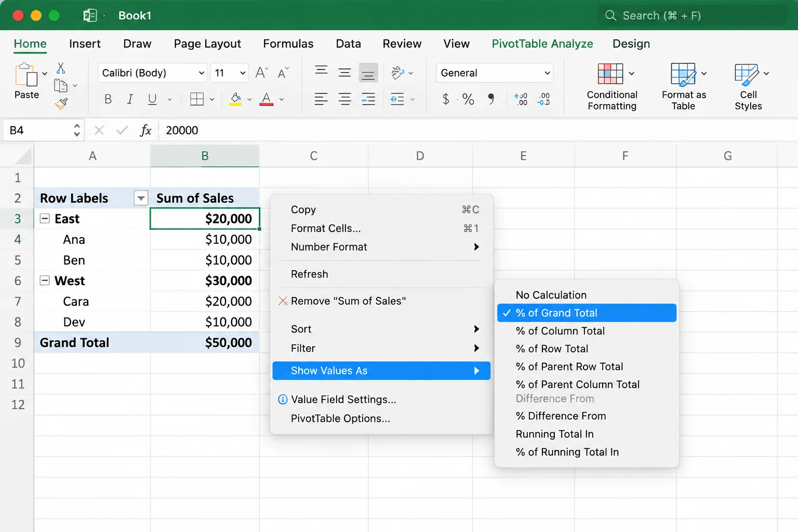Screen dimensions: 798x532
Task: Open Row Labels filter dropdown
Action: pyautogui.click(x=141, y=198)
